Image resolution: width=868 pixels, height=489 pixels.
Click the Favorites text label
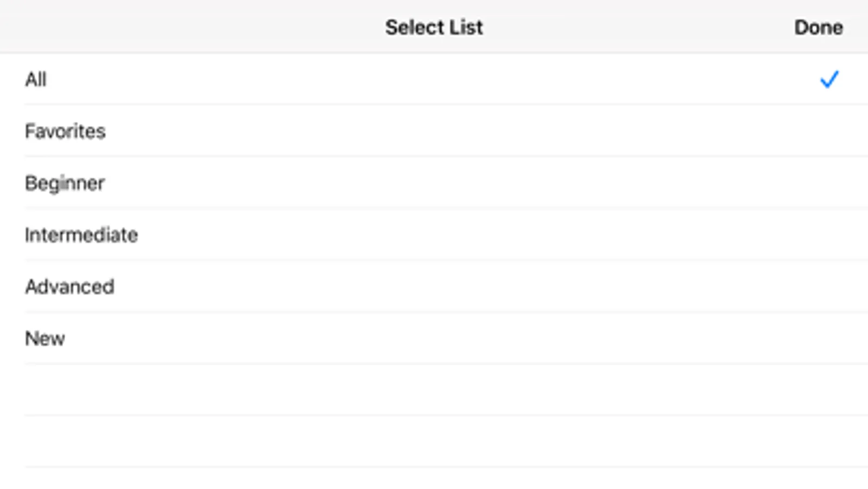(x=65, y=131)
